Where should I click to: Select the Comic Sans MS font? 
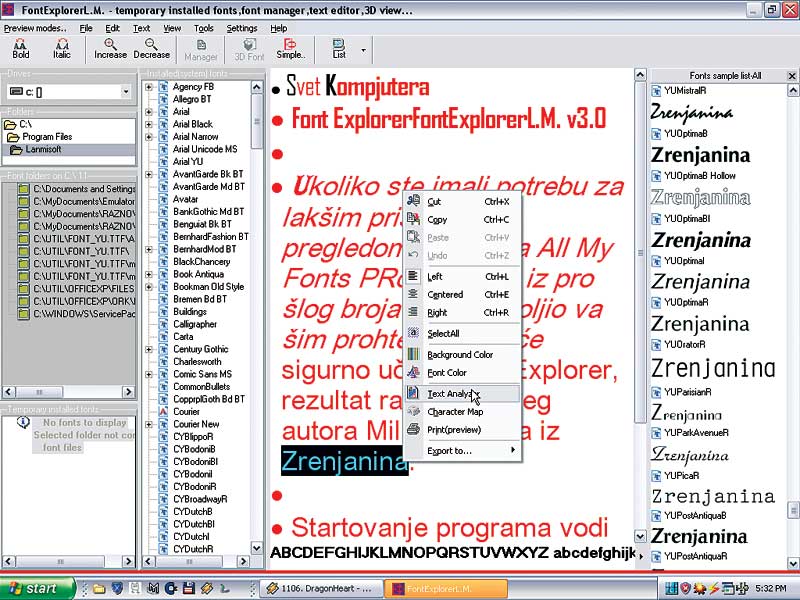[202, 374]
